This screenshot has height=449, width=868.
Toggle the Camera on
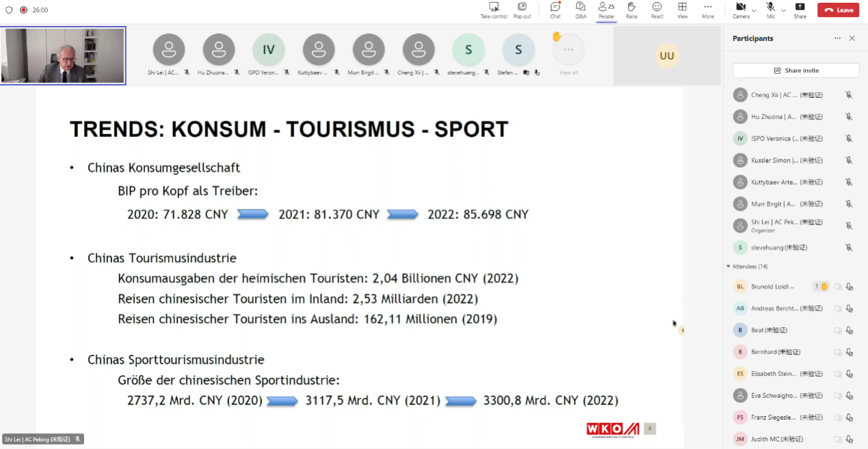741,10
